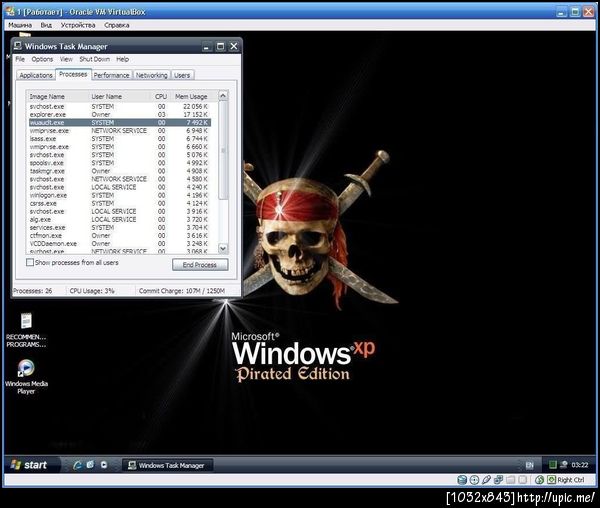This screenshot has height=508, width=600.
Task: Launch Internet Explorer from Quick Launch
Action: (78, 465)
